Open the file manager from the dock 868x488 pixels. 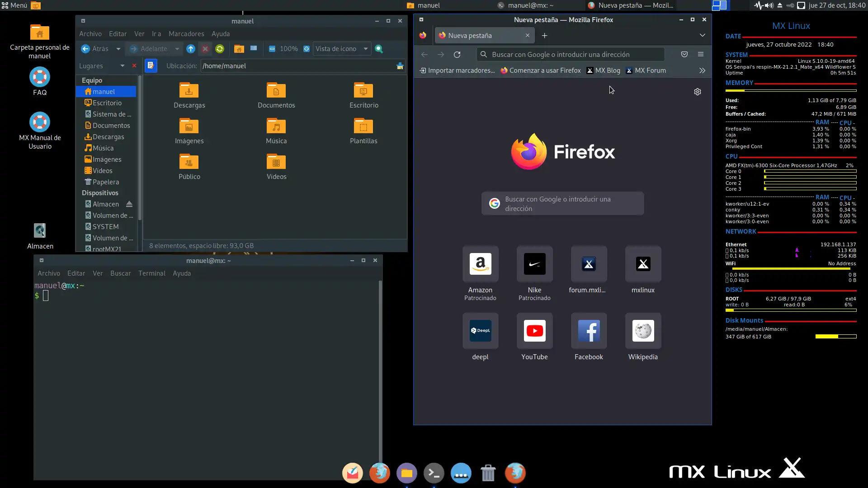point(406,473)
